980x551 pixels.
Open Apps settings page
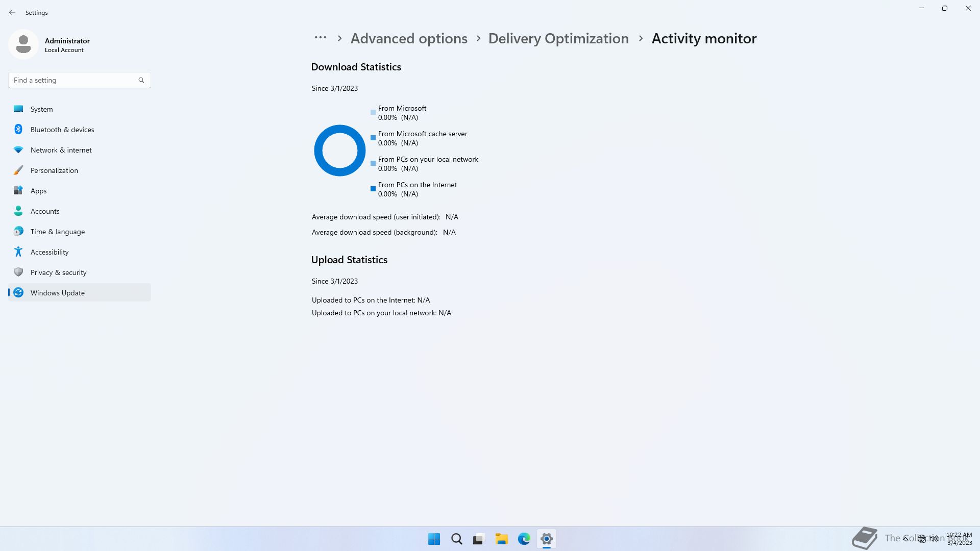coord(38,191)
